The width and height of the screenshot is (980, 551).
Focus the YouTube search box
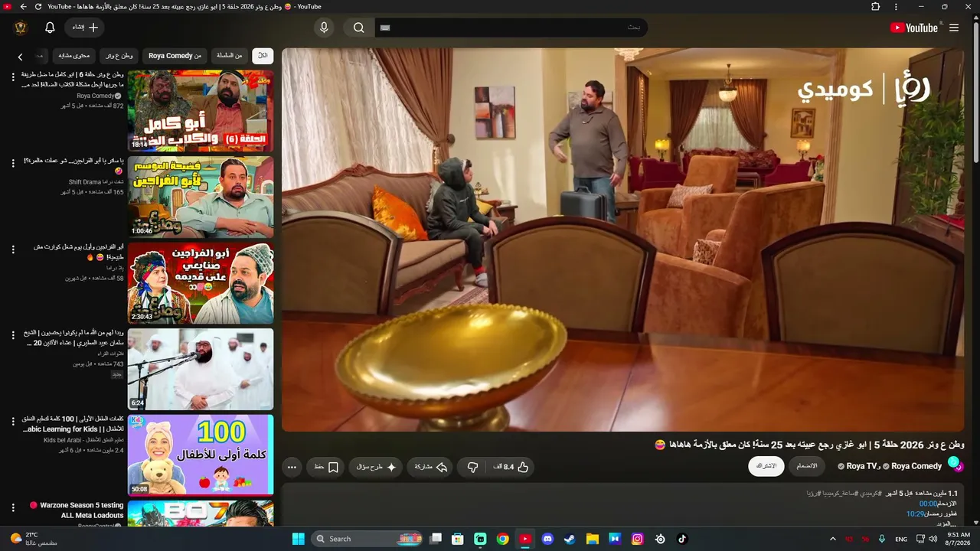[511, 28]
